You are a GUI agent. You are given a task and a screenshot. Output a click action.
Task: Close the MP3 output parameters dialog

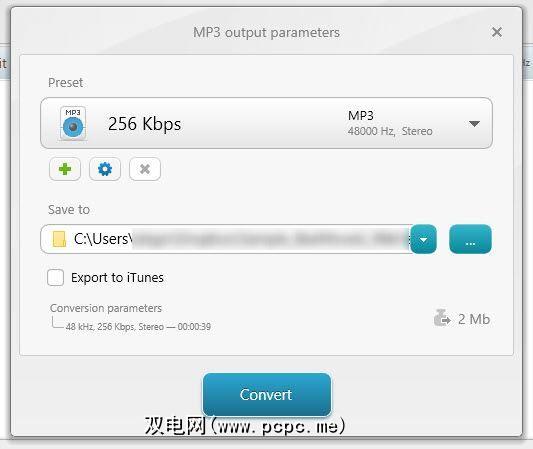point(497,32)
